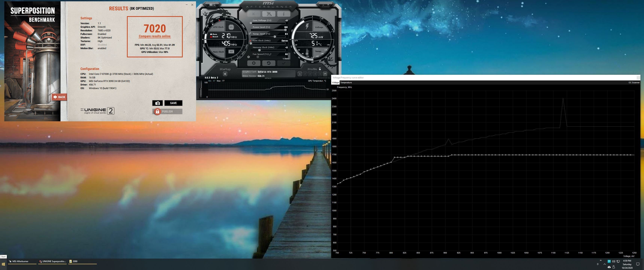
Task: Click the UNIGINE 2 logo
Action: (98, 111)
